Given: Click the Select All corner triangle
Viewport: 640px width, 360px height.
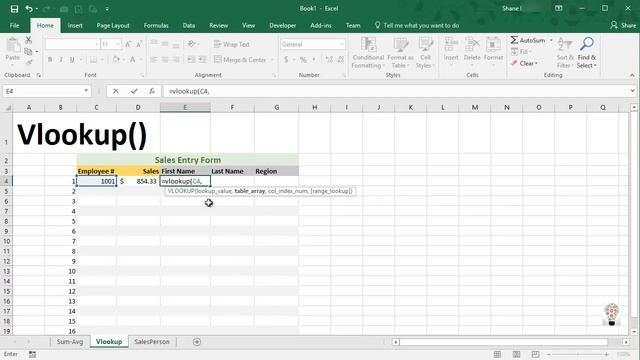Looking at the screenshot, I should click(x=7, y=108).
